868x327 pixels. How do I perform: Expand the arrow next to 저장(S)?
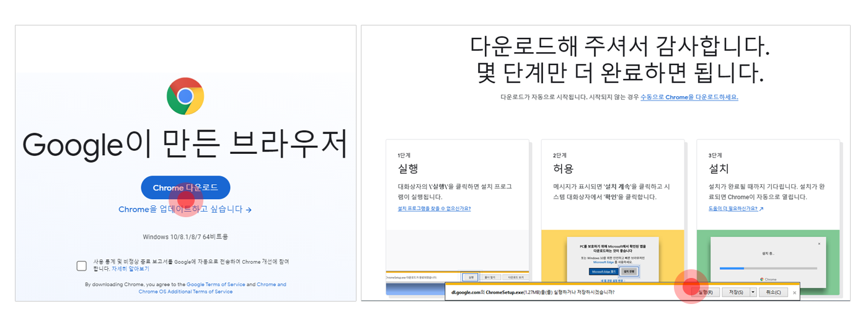pyautogui.click(x=753, y=292)
